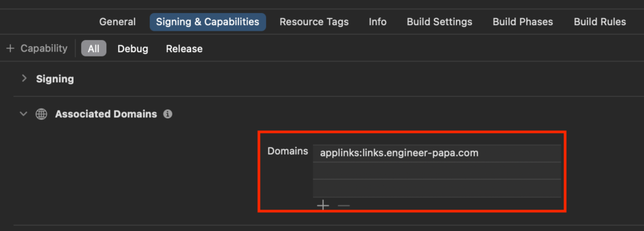
Task: Click the + Capability button
Action: tap(36, 48)
